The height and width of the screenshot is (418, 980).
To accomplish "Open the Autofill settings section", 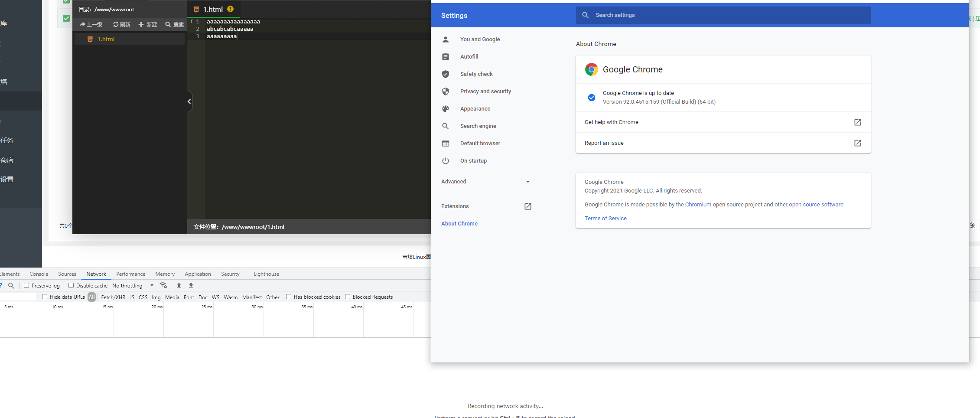I will pyautogui.click(x=469, y=56).
